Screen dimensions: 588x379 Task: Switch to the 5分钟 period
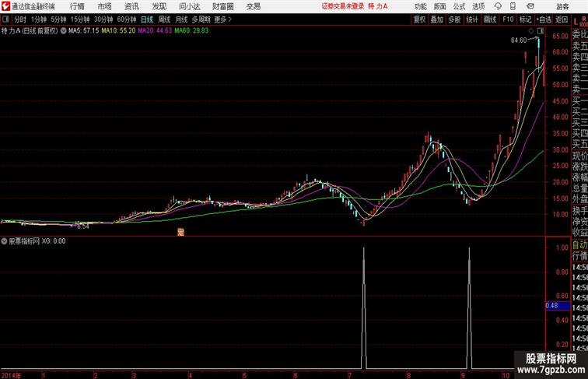(x=58, y=19)
